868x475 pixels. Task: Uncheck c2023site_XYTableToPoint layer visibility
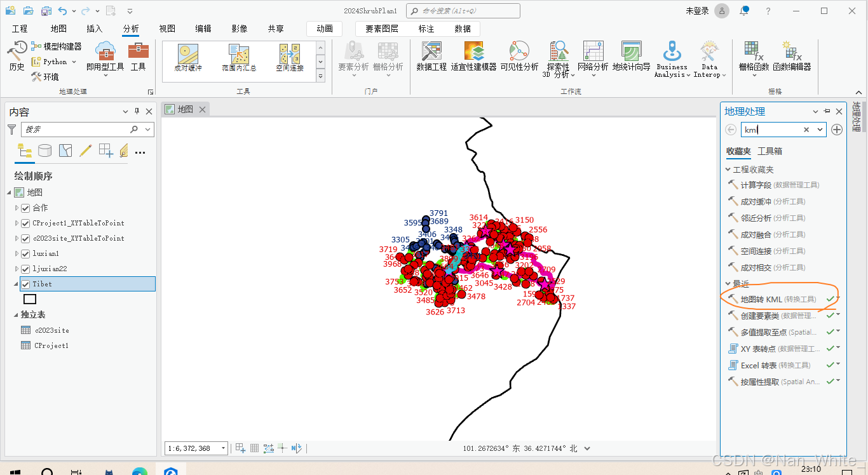tap(25, 238)
